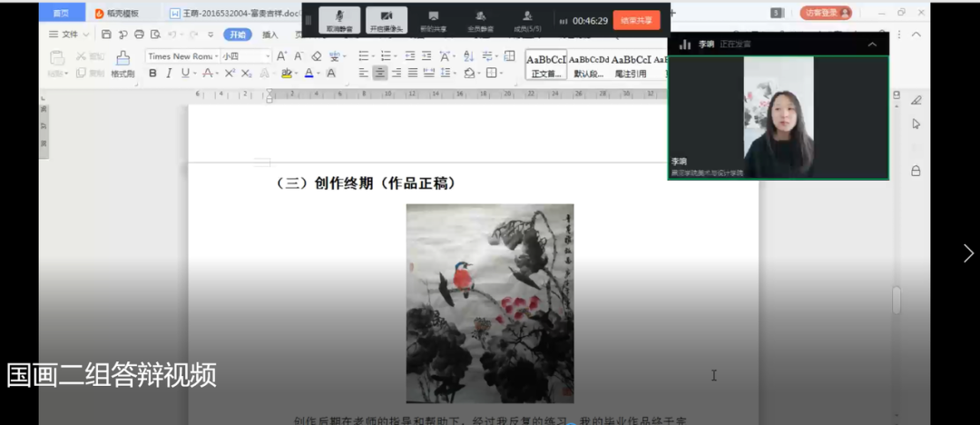980x425 pixels.
Task: Open the 插入 ribbon tab
Action: coord(270,35)
